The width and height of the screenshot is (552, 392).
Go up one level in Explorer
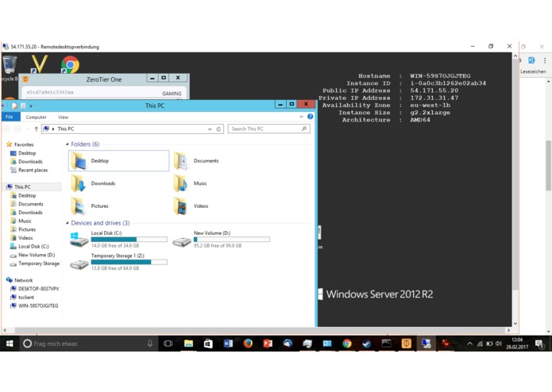click(36, 129)
